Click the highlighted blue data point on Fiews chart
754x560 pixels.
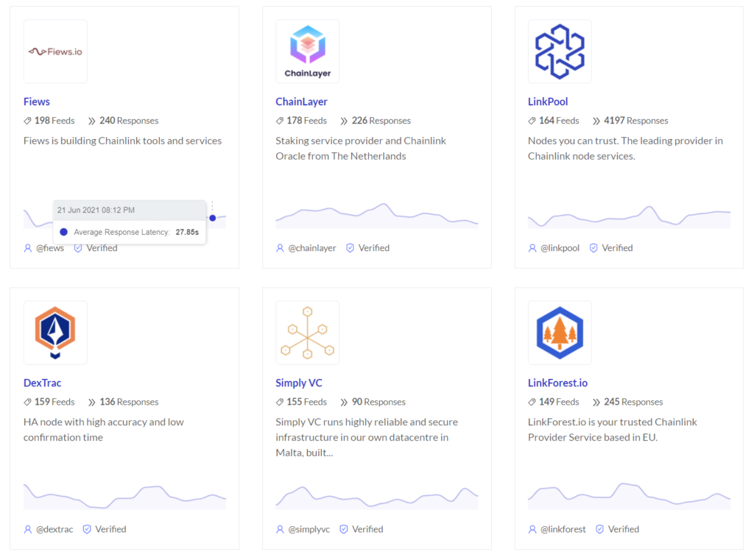(214, 218)
